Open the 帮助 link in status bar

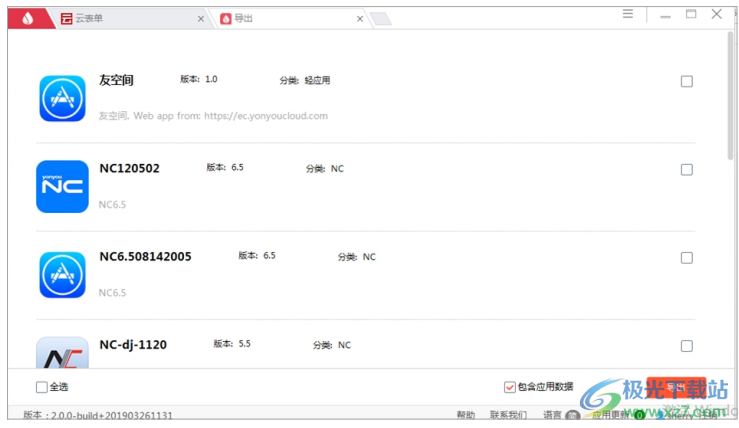[466, 415]
